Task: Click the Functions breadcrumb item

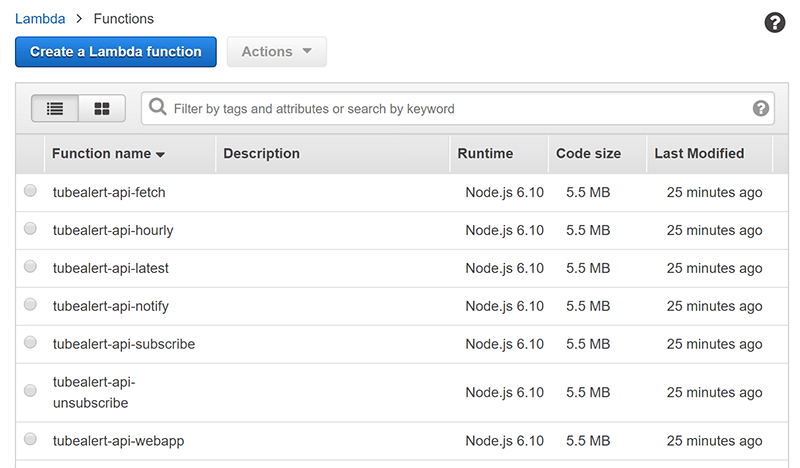Action: [123, 19]
